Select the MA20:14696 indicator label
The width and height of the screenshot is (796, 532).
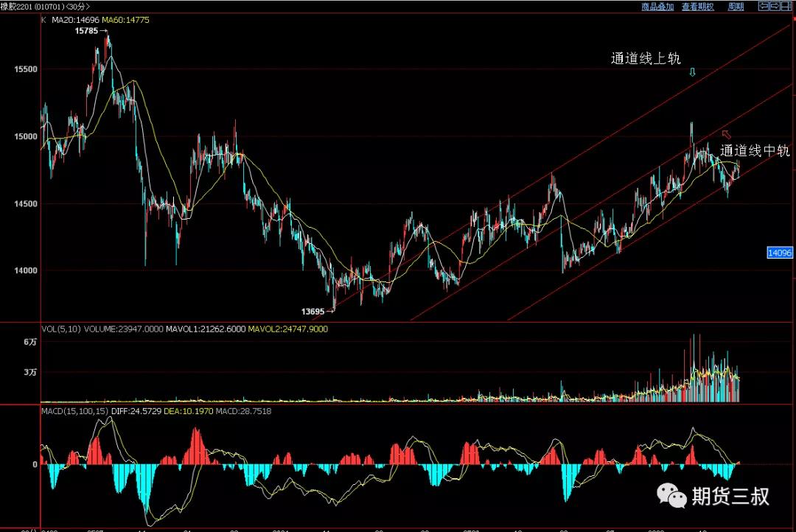click(x=76, y=20)
